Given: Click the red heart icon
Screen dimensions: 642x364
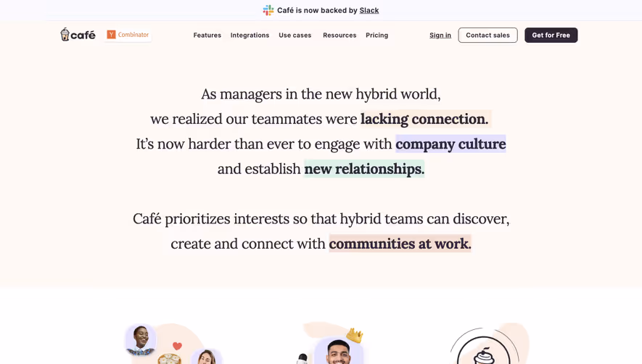Looking at the screenshot, I should 177,346.
